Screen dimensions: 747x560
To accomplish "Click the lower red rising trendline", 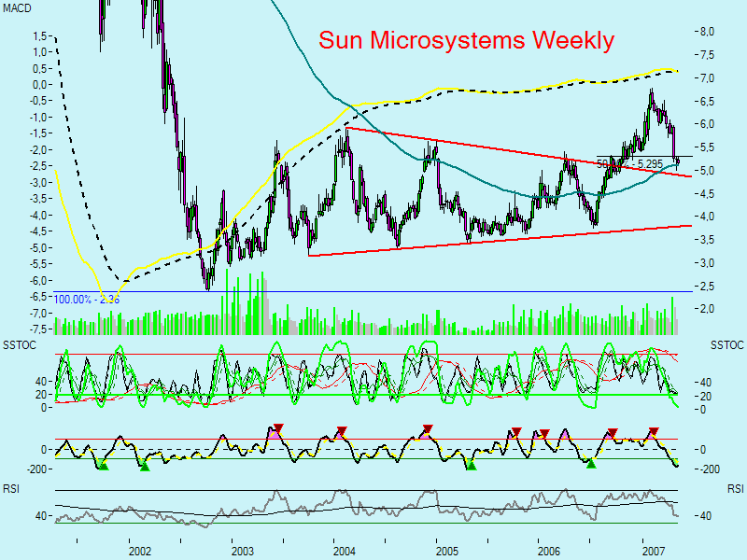I will pyautogui.click(x=500, y=241).
